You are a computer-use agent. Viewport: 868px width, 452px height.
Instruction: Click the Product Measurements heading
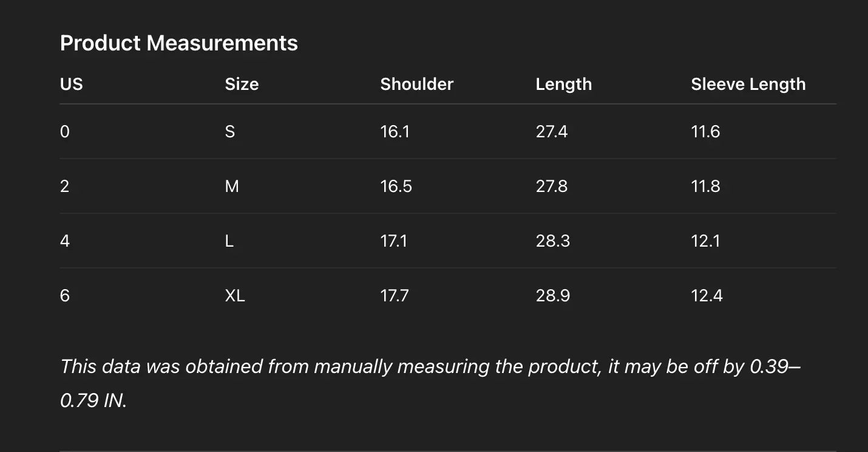[179, 43]
